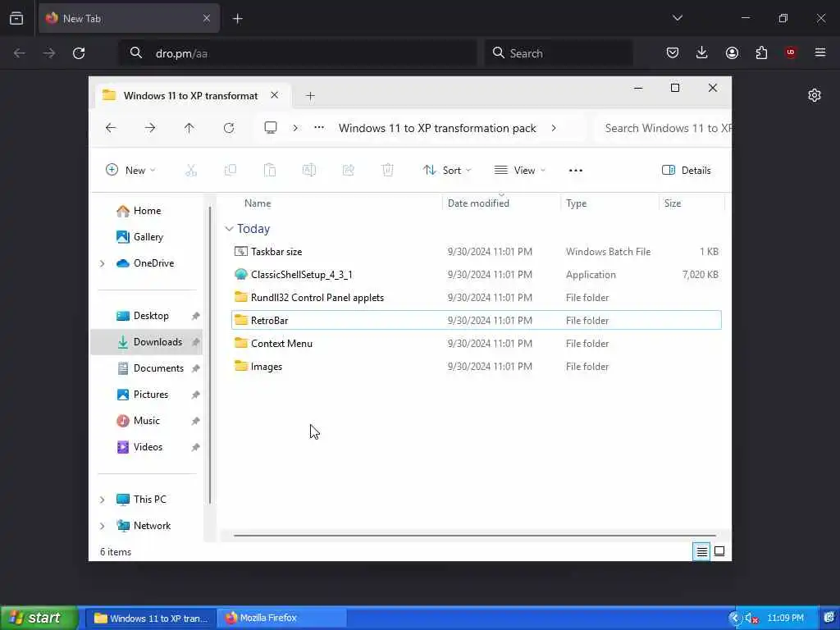Image resolution: width=840 pixels, height=630 pixels.
Task: Go up one folder level in Explorer
Action: pyautogui.click(x=189, y=128)
